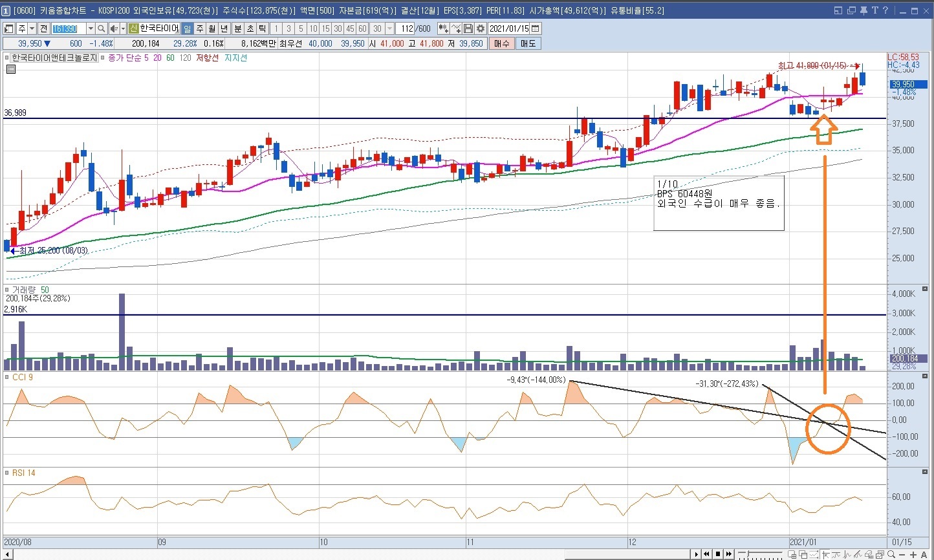Select the yearly (년) period toggle

click(x=224, y=28)
